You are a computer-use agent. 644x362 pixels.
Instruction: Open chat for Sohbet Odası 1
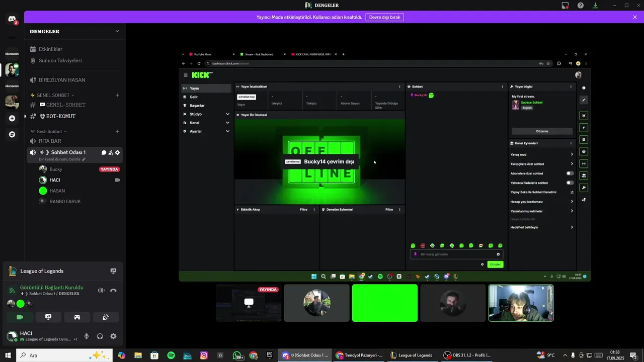point(104,152)
